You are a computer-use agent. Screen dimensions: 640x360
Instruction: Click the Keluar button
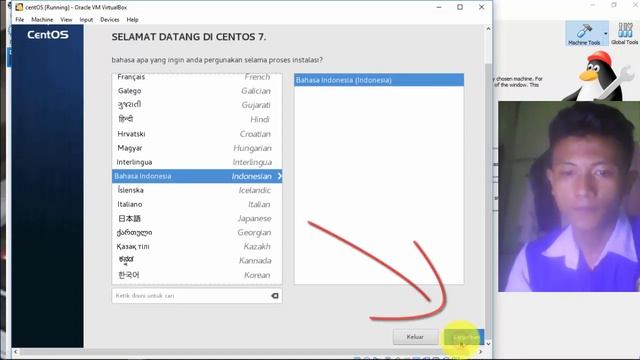pyautogui.click(x=415, y=337)
